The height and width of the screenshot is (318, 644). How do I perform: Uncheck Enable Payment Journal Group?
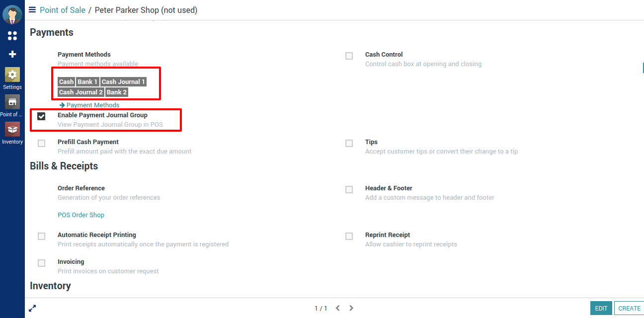tap(42, 116)
